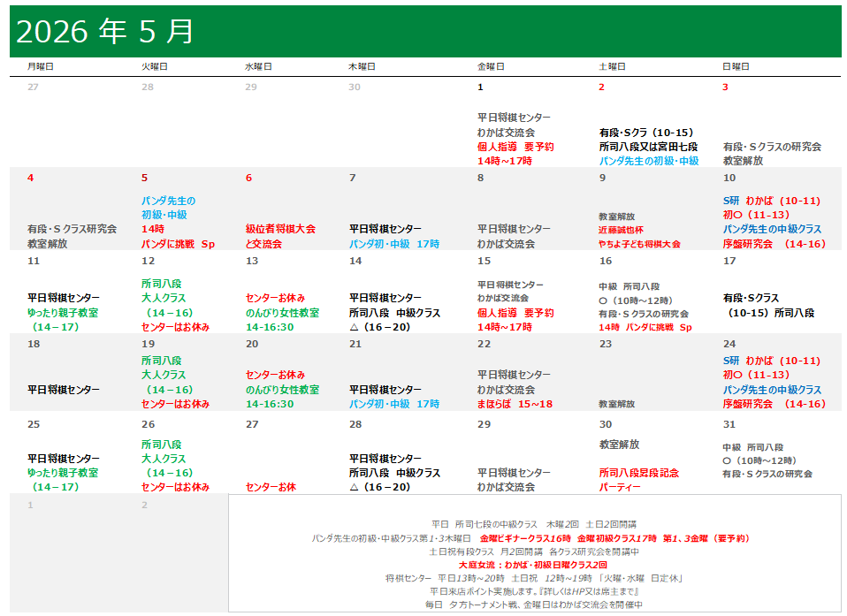Click ゆったり親子教室 on May 11
The image size is (847, 616).
pos(63,313)
